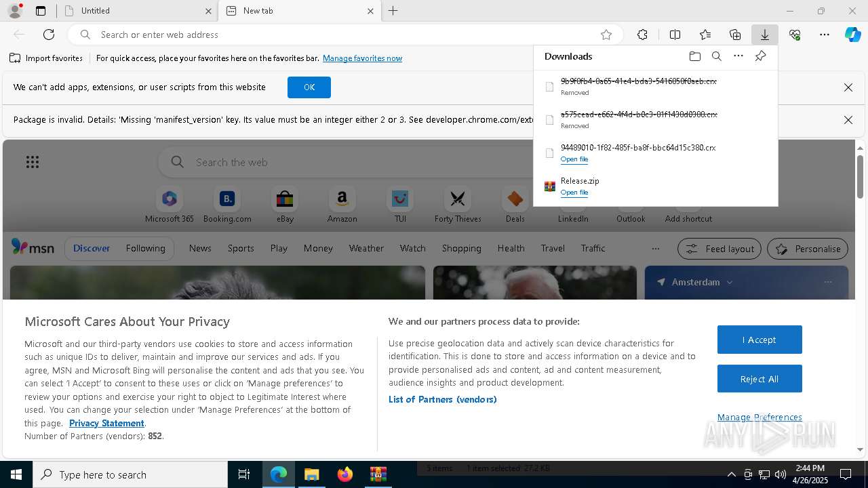
Task: Open the eBay shortcut tile
Action: pos(285,205)
